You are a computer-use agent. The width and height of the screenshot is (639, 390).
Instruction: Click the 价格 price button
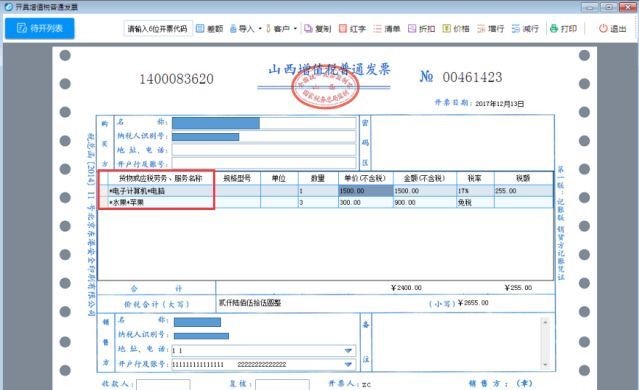(x=456, y=29)
